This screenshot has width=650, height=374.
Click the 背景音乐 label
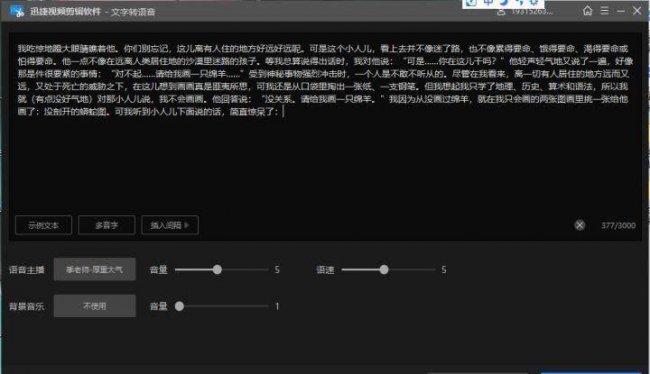[x=27, y=306]
